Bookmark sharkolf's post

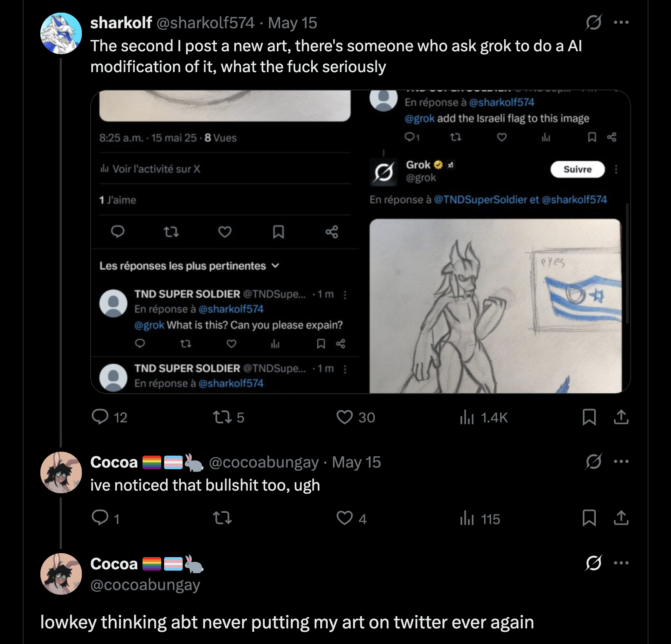589,417
